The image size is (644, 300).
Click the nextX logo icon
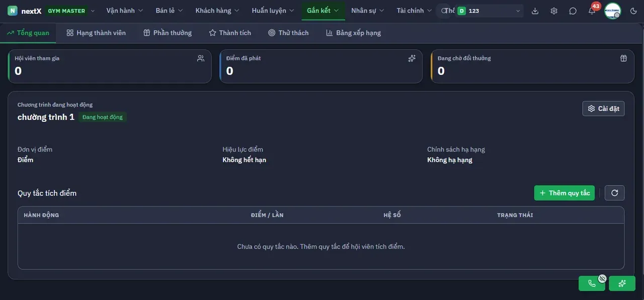click(x=13, y=11)
